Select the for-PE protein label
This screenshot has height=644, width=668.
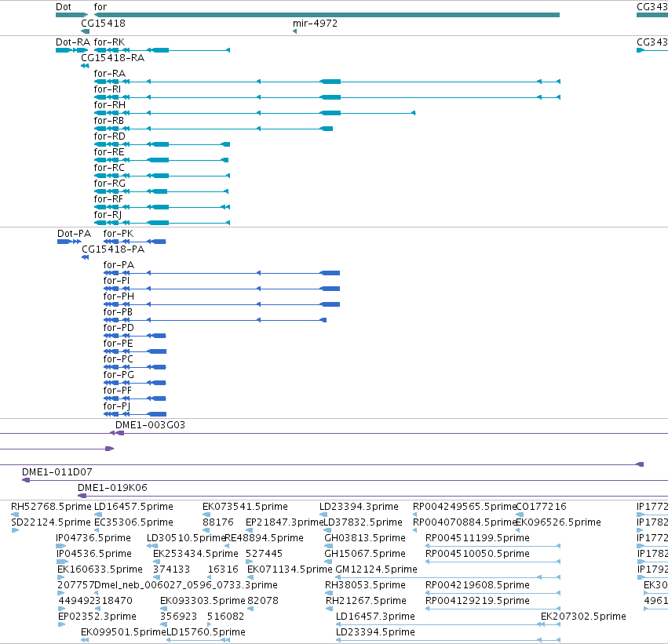click(118, 344)
